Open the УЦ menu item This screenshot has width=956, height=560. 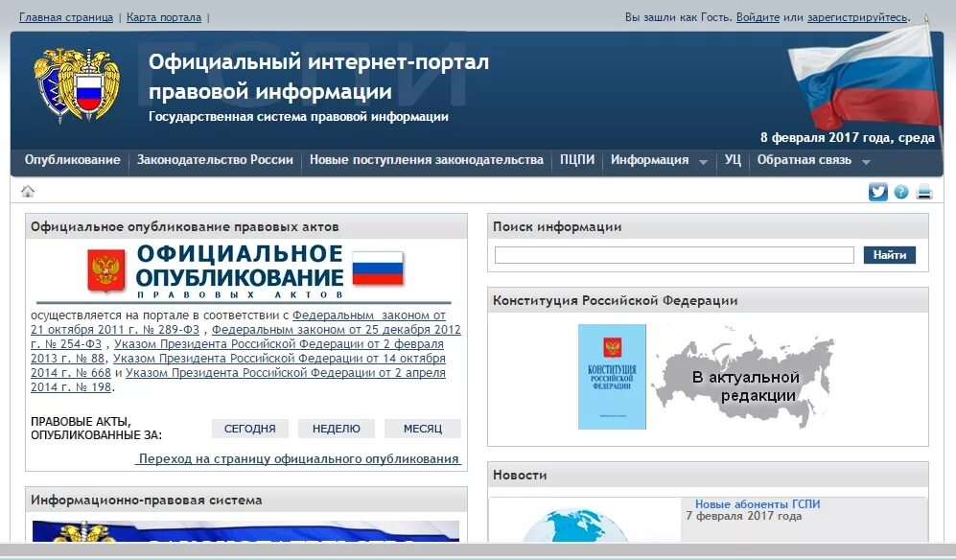[733, 160]
